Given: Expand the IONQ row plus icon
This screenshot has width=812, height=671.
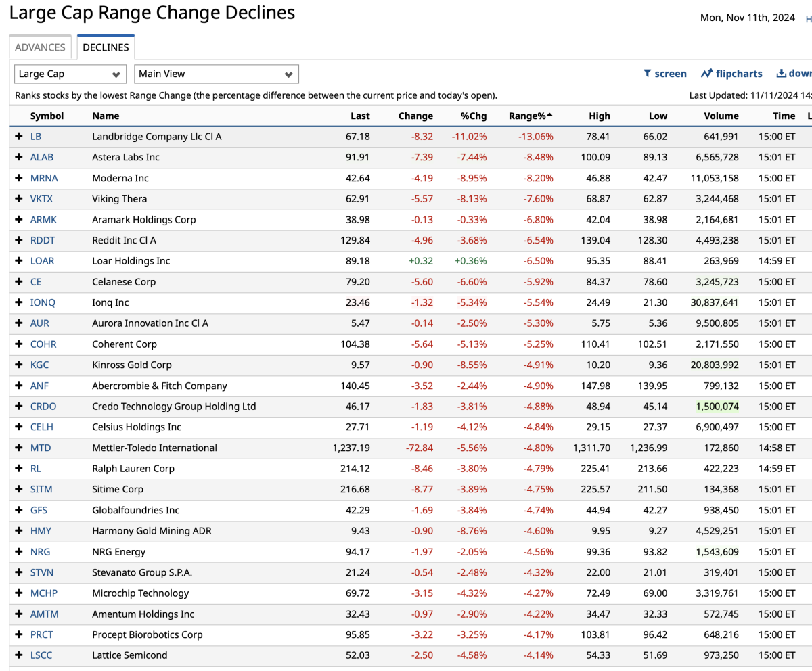Looking at the screenshot, I should click(19, 302).
